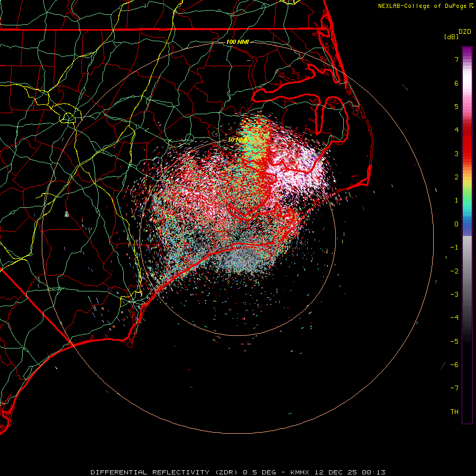This screenshot has width=476, height=476.
Task: Click the -1 value on color scale
Action: [454, 248]
